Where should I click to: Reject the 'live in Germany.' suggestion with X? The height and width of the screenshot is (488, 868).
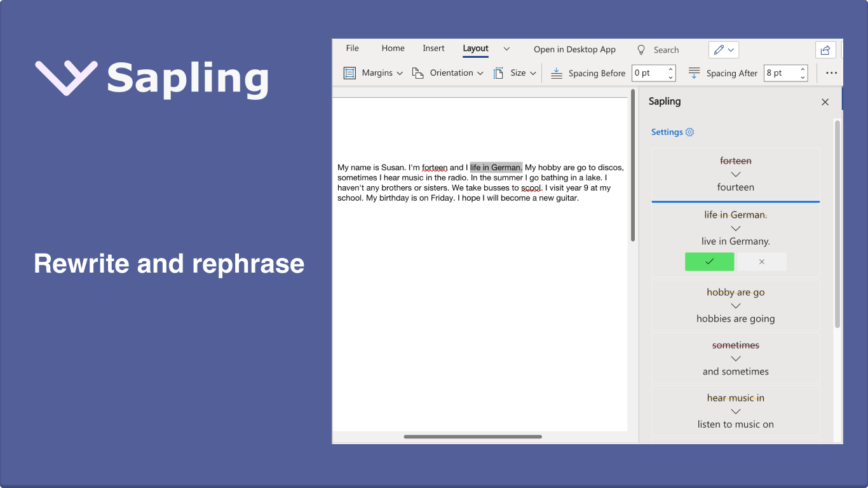click(x=761, y=262)
